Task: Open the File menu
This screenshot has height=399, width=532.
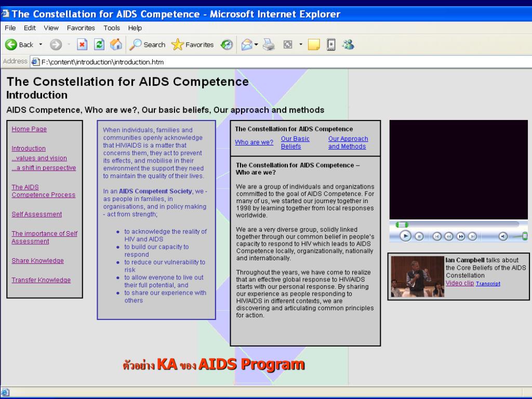Action: (x=10, y=28)
